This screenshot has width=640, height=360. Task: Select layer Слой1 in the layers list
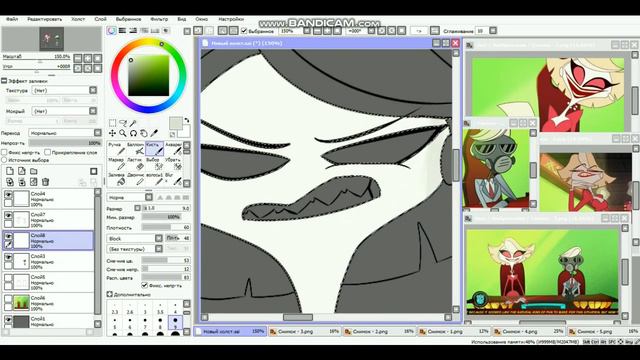48,321
